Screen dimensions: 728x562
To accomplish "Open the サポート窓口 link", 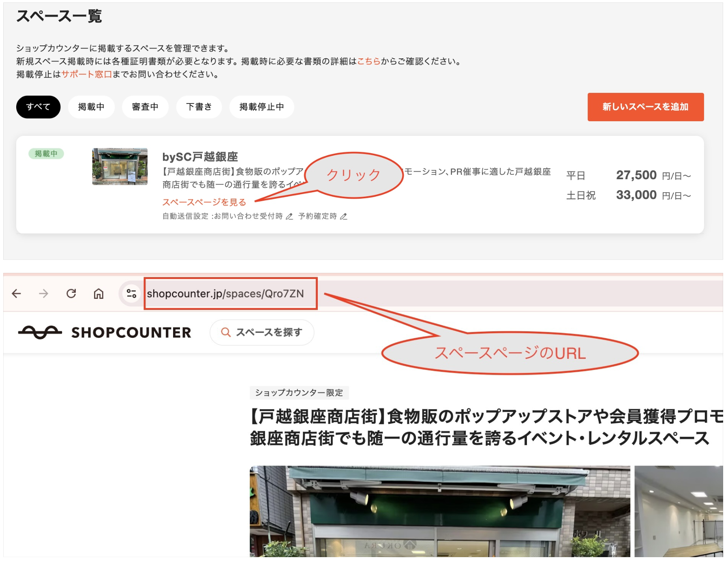I will click(x=86, y=74).
